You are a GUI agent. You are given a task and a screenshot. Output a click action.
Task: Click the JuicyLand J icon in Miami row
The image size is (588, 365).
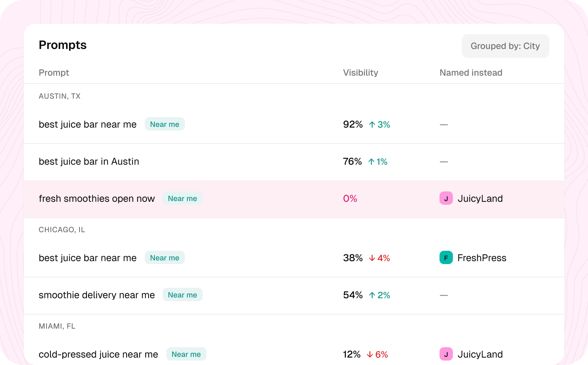pos(446,354)
